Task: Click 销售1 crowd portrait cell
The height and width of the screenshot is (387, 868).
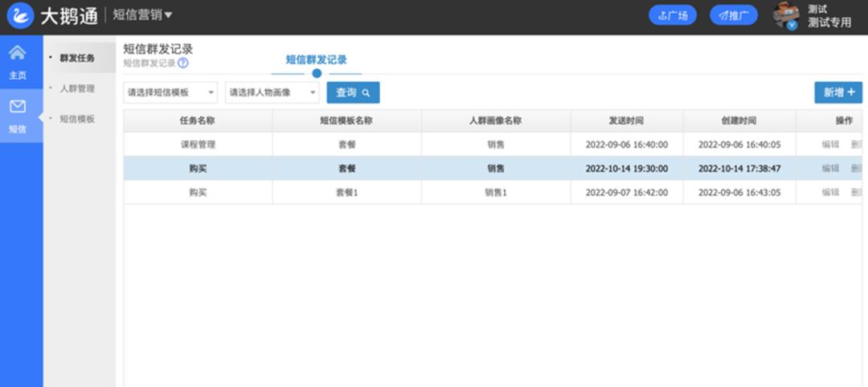Action: (x=496, y=193)
